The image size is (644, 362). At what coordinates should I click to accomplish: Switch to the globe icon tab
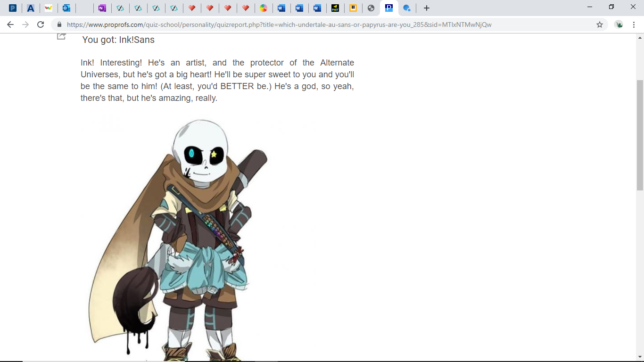click(371, 8)
